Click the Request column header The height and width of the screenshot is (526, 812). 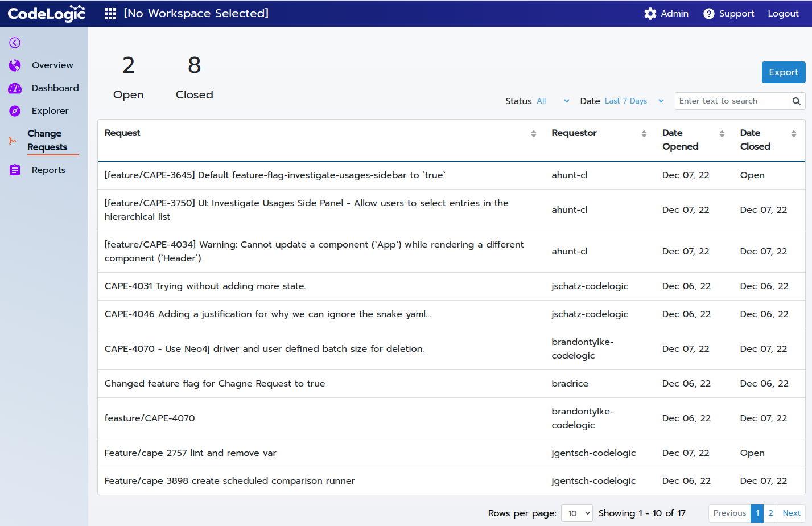[122, 133]
